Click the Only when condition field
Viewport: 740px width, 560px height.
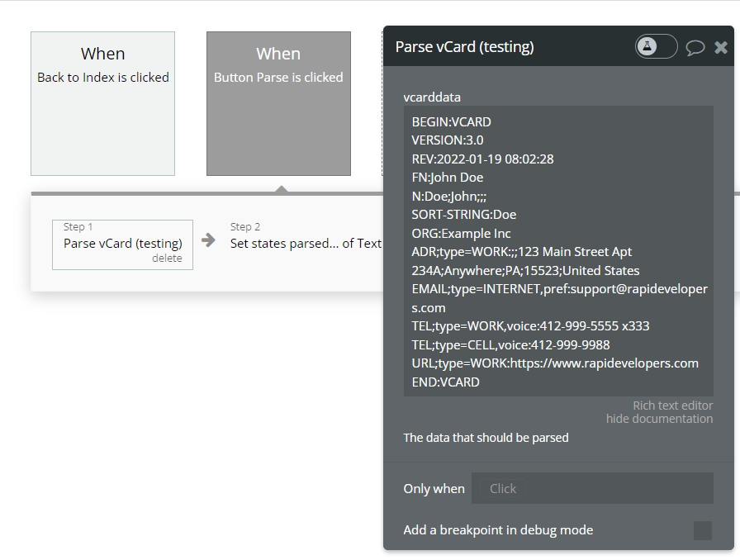[592, 488]
